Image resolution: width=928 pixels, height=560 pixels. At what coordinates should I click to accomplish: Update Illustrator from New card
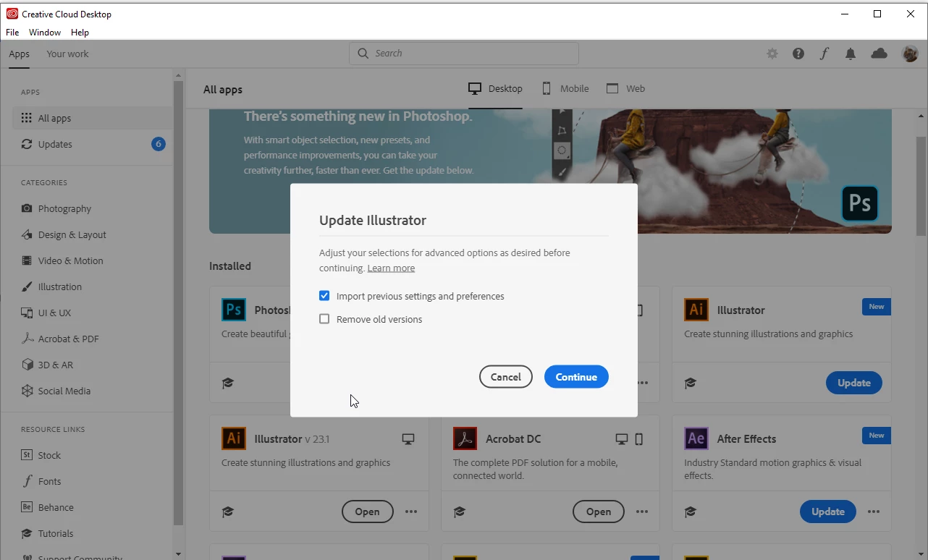click(854, 383)
